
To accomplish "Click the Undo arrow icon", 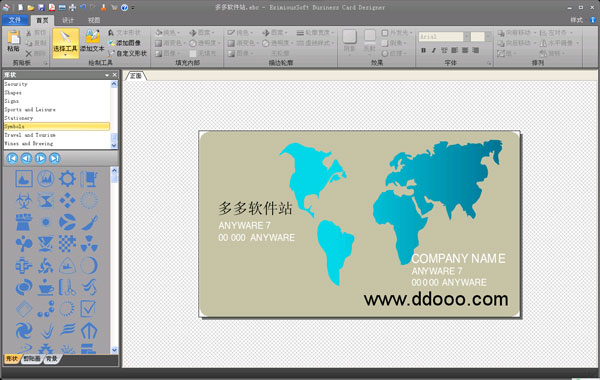I will pyautogui.click(x=83, y=7).
